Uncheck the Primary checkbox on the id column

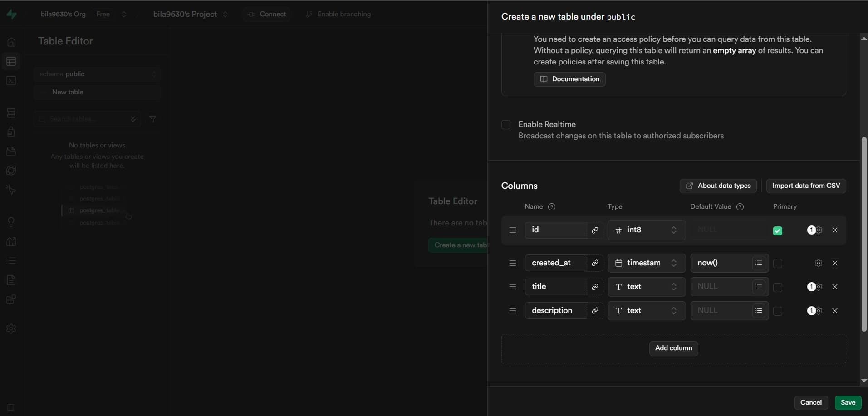(778, 231)
